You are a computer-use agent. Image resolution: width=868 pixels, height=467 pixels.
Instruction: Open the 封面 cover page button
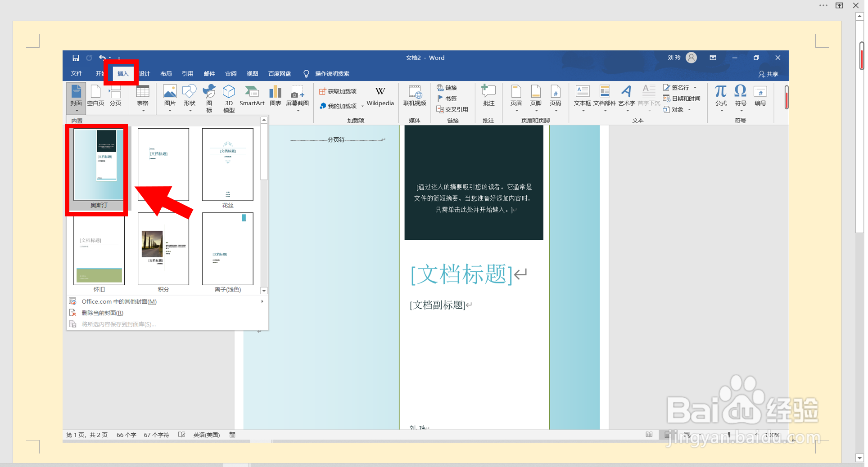(x=76, y=98)
